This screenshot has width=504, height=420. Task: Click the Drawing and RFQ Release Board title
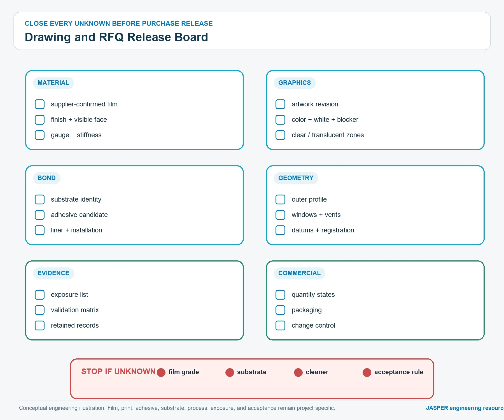click(x=116, y=37)
